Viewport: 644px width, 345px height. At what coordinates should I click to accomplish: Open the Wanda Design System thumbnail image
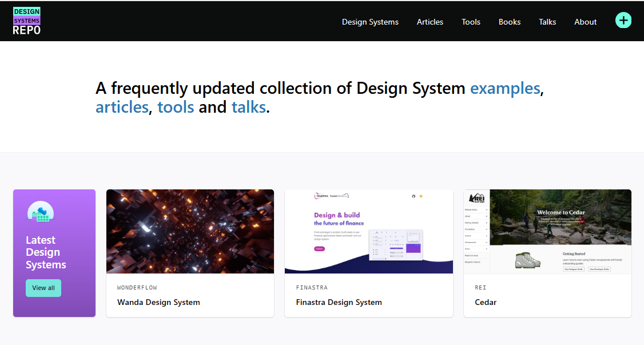(x=190, y=231)
